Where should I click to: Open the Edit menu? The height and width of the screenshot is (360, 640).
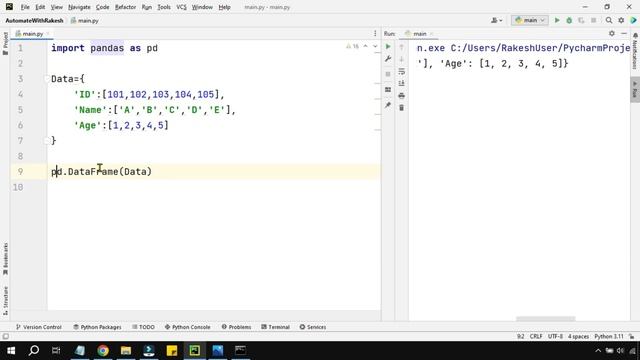40,7
